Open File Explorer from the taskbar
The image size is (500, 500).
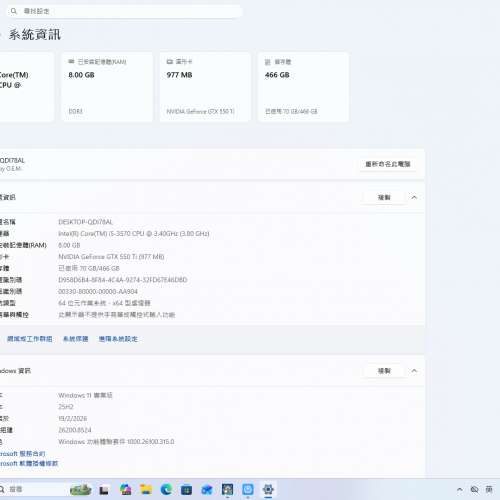(146, 489)
